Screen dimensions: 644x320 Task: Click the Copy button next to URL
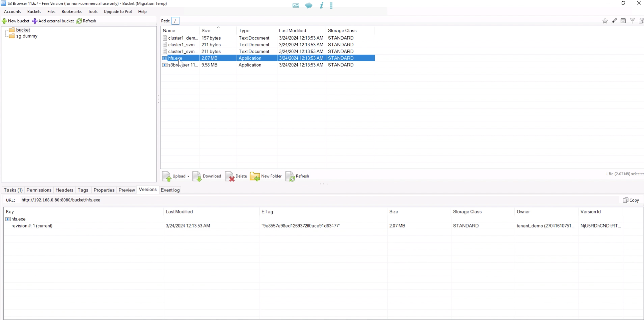[x=631, y=200]
